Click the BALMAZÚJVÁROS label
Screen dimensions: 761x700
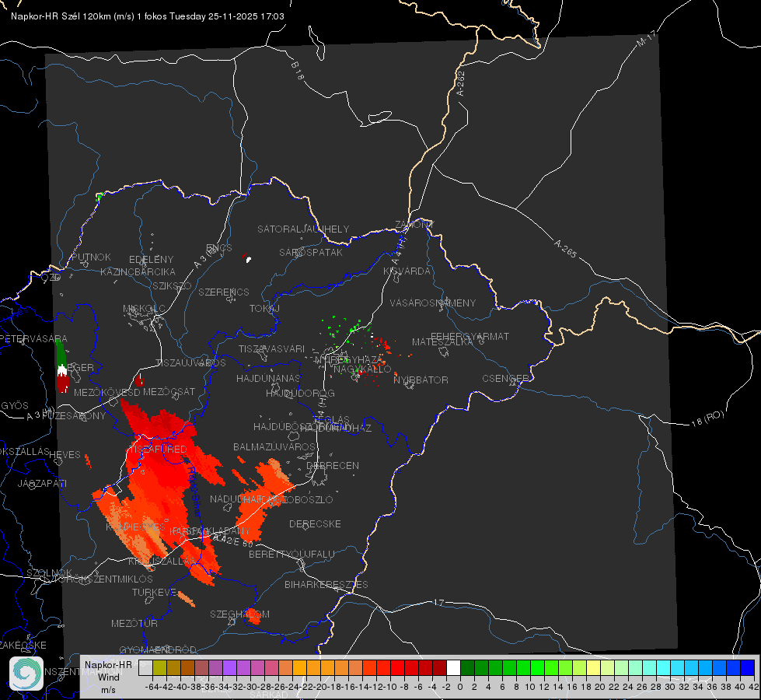(274, 446)
